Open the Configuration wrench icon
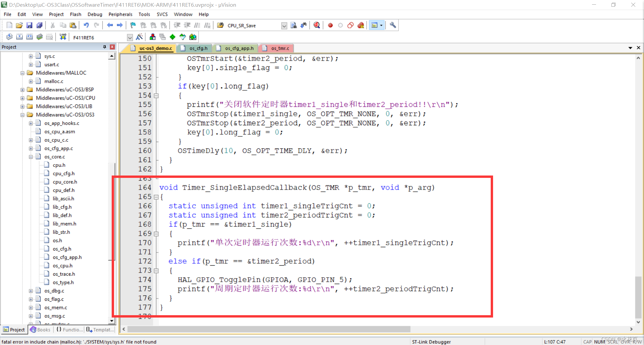The height and width of the screenshot is (345, 644). tap(393, 25)
